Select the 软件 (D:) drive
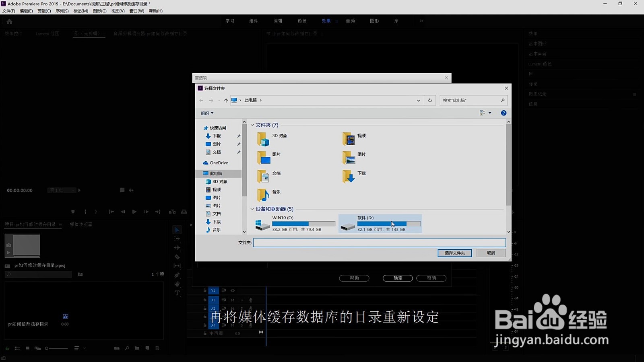The image size is (644, 362). tap(380, 224)
